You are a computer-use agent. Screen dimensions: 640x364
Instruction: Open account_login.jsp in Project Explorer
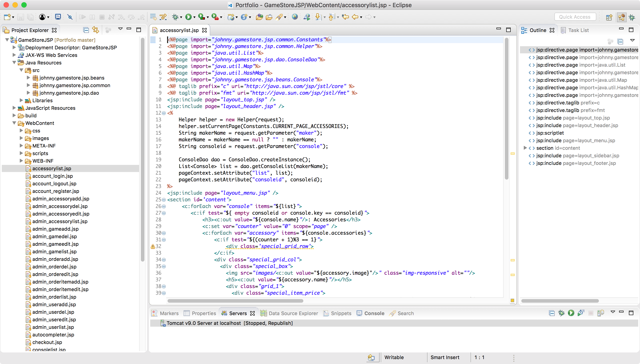tap(52, 176)
